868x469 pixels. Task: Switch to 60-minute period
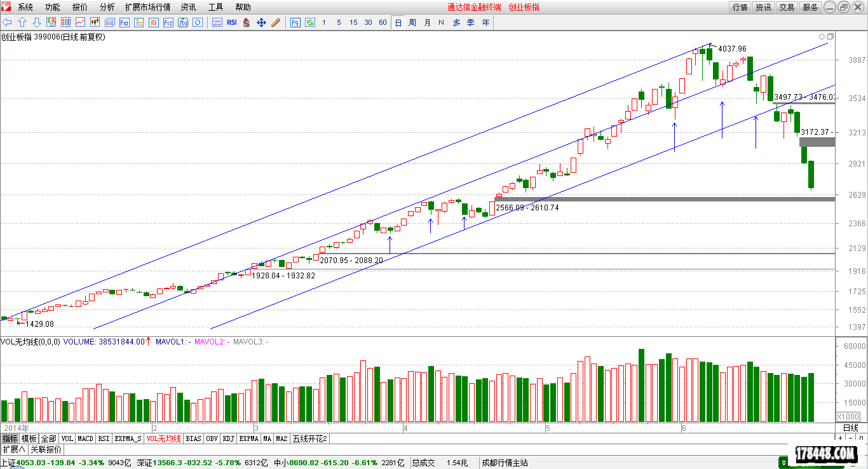pos(383,22)
